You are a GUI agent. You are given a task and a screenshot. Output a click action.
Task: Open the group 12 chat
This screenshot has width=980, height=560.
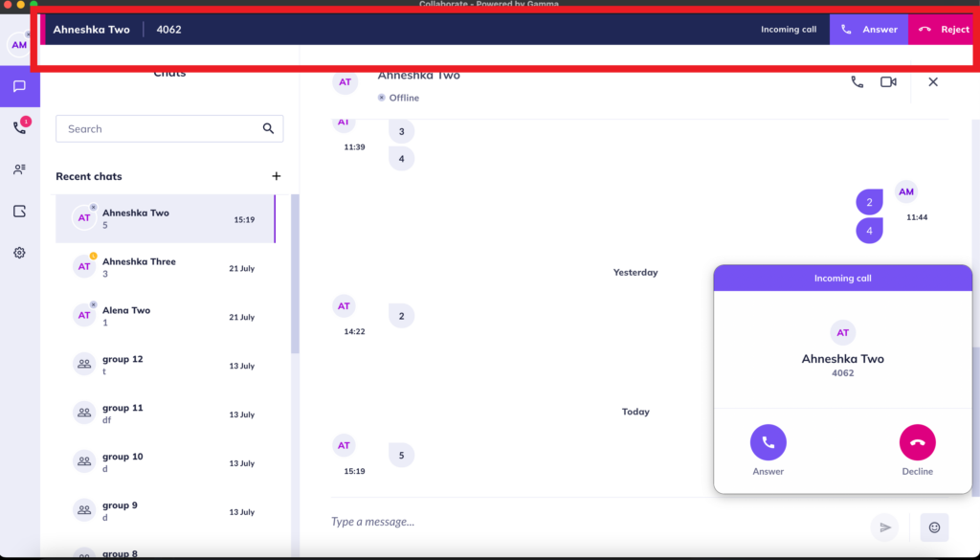click(x=165, y=365)
